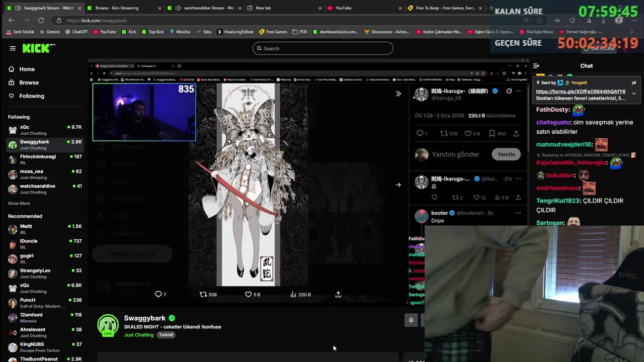Open watchsarahlive channel in Following list
644x362 pixels.
pos(44,189)
